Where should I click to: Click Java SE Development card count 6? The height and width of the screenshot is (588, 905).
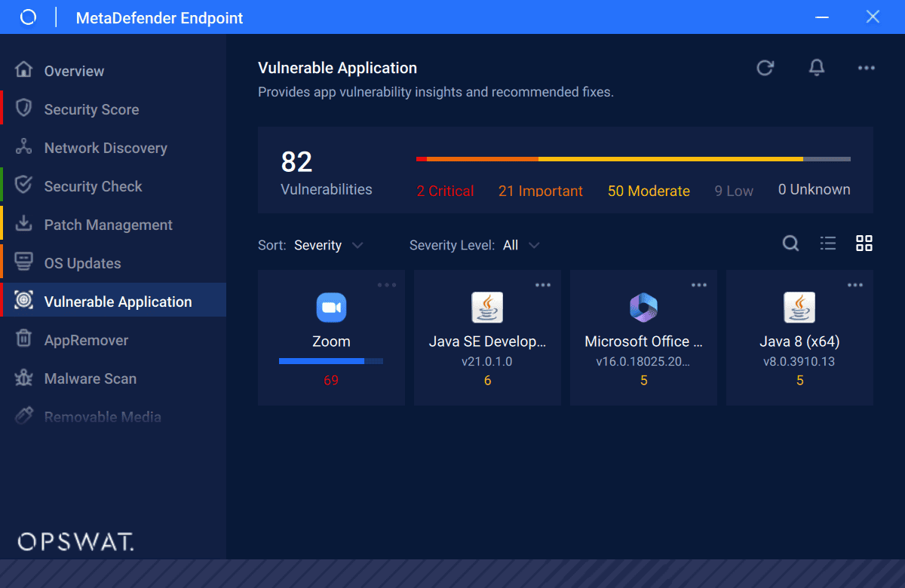[x=487, y=381]
